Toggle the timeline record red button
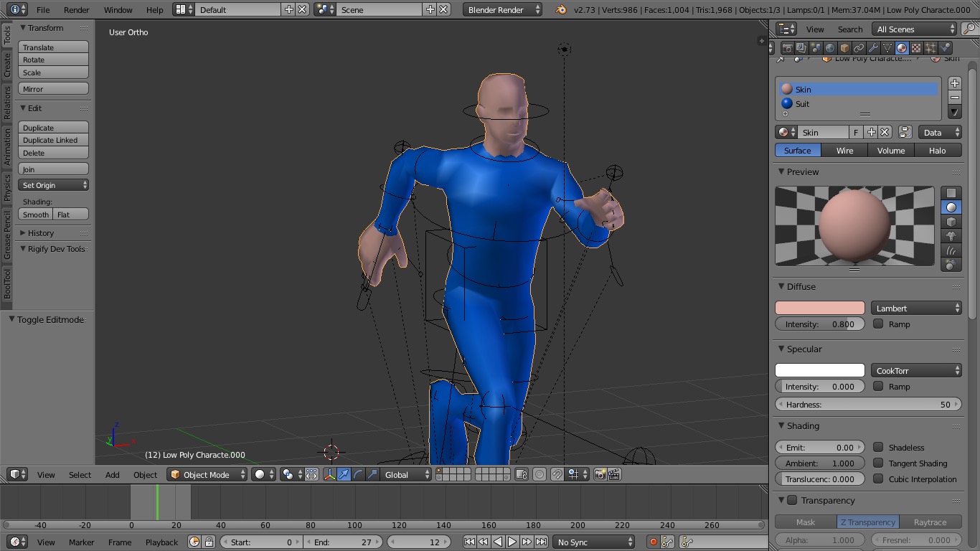 (x=653, y=542)
